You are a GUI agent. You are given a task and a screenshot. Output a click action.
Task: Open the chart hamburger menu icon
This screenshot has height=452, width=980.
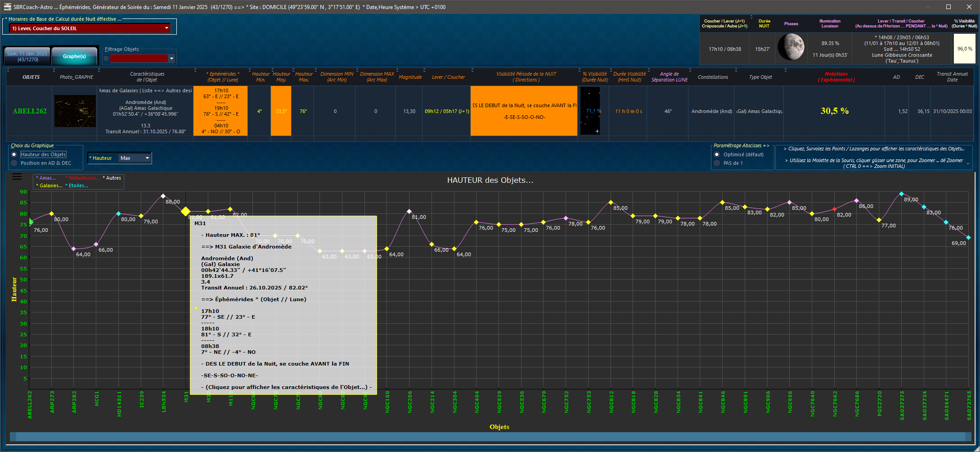(x=17, y=177)
